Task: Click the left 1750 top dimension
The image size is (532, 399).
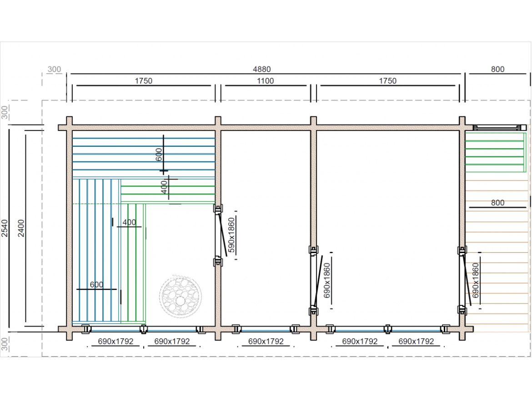Action: [x=143, y=81]
